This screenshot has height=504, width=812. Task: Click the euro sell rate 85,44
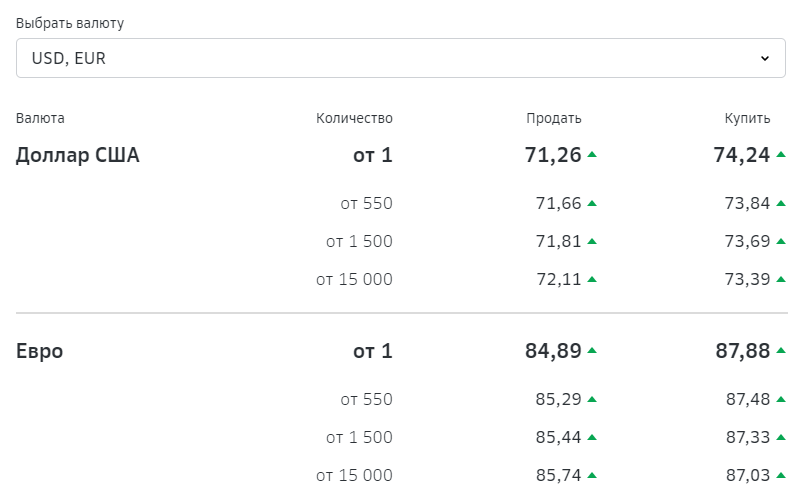(x=558, y=437)
